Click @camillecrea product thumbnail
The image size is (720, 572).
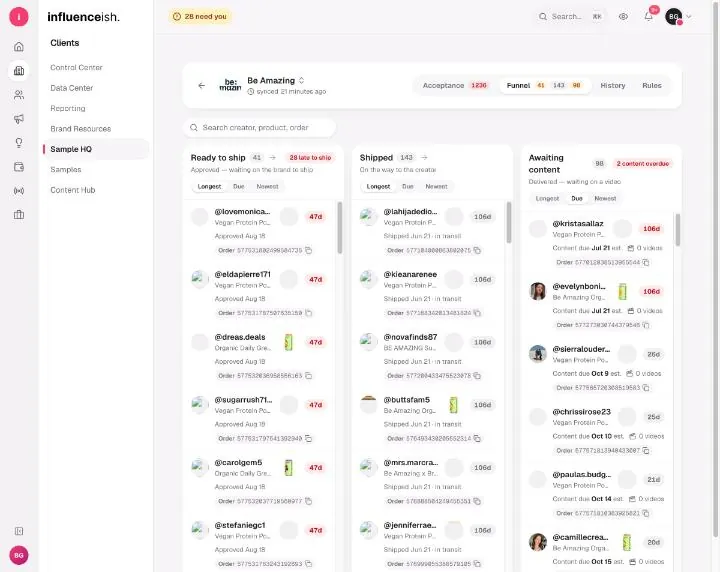tap(627, 542)
